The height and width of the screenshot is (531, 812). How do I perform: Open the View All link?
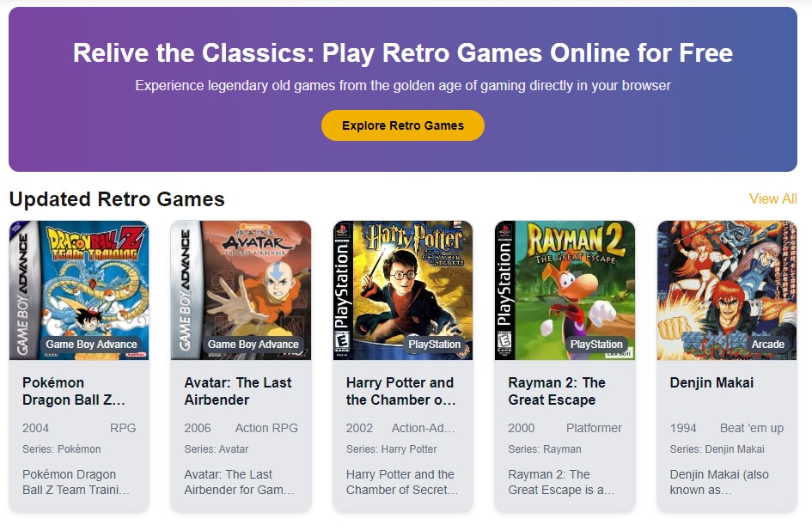coord(772,199)
